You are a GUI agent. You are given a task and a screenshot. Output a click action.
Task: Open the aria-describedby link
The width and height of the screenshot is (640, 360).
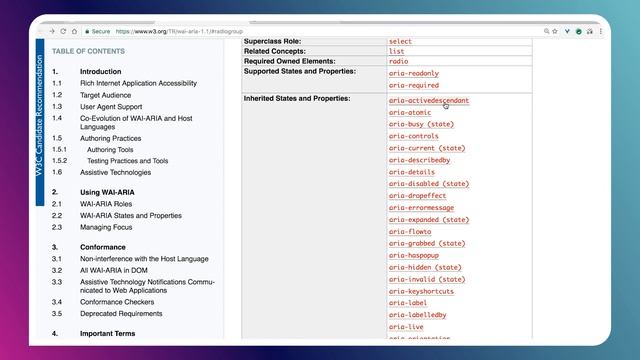coord(419,160)
